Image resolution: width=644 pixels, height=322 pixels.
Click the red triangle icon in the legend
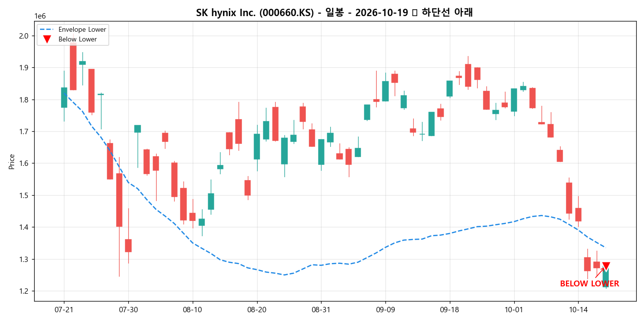(47, 40)
